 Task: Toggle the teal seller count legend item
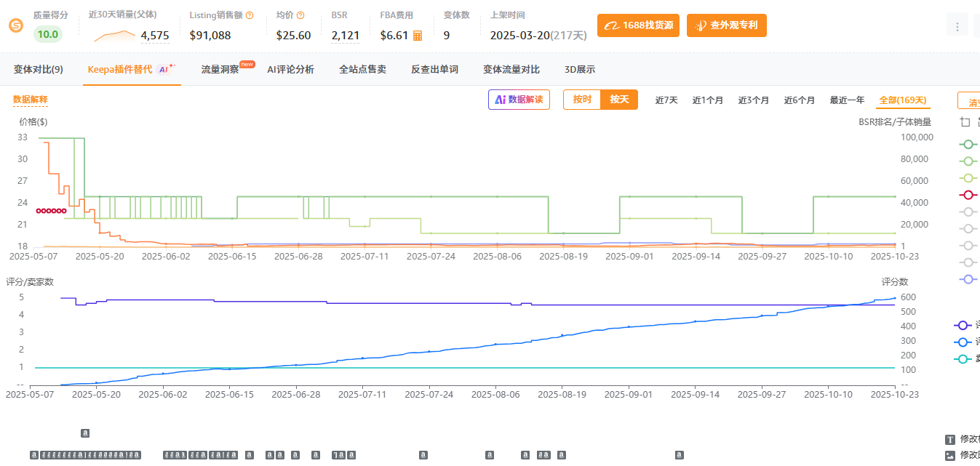[x=963, y=359]
